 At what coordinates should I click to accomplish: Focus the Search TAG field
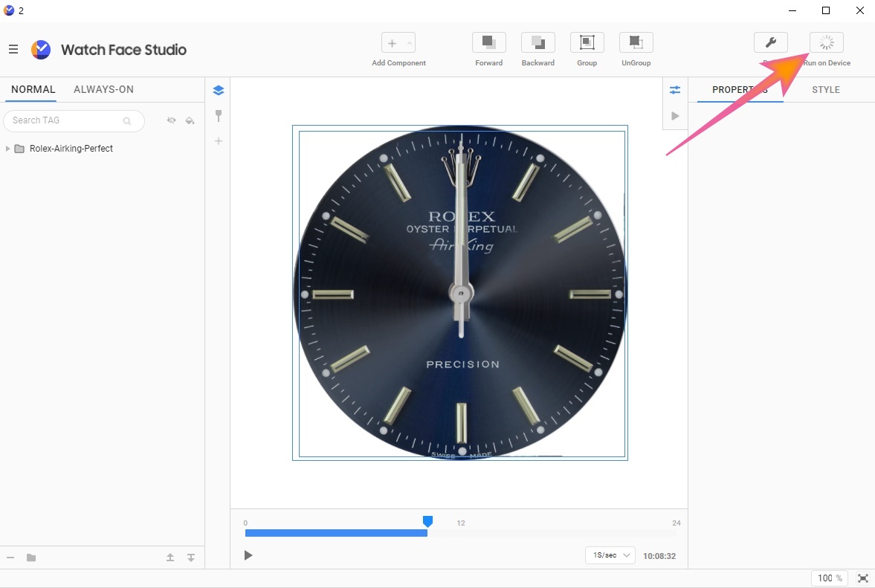click(x=74, y=120)
